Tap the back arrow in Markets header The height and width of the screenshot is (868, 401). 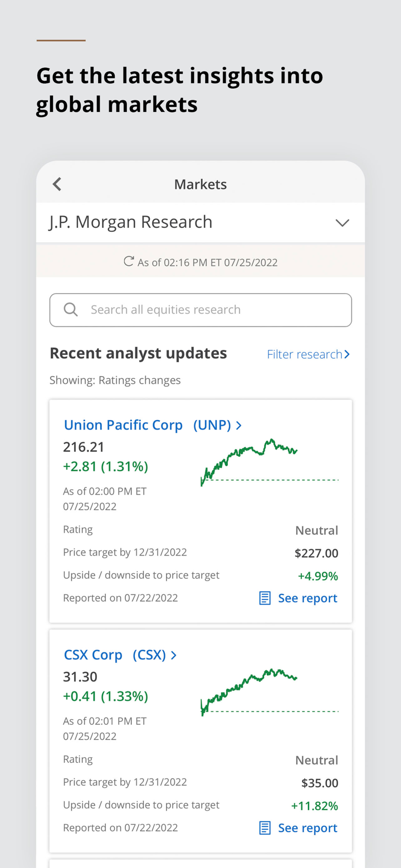click(57, 184)
